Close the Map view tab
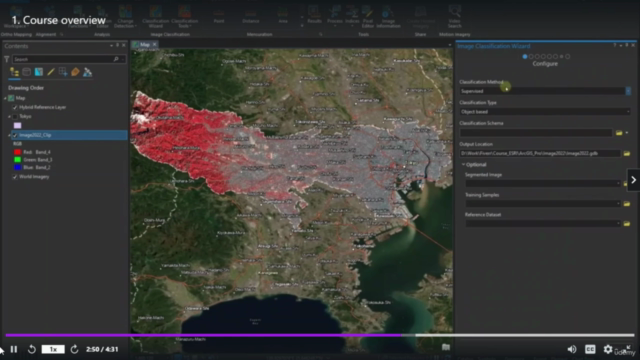Viewport: 640px width, 360px height. pyautogui.click(x=155, y=44)
